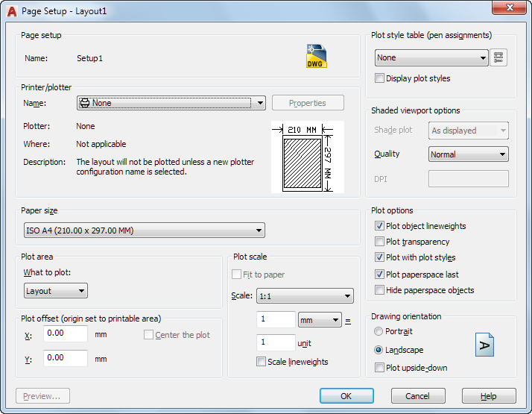Click the Cancel button

[x=418, y=396]
